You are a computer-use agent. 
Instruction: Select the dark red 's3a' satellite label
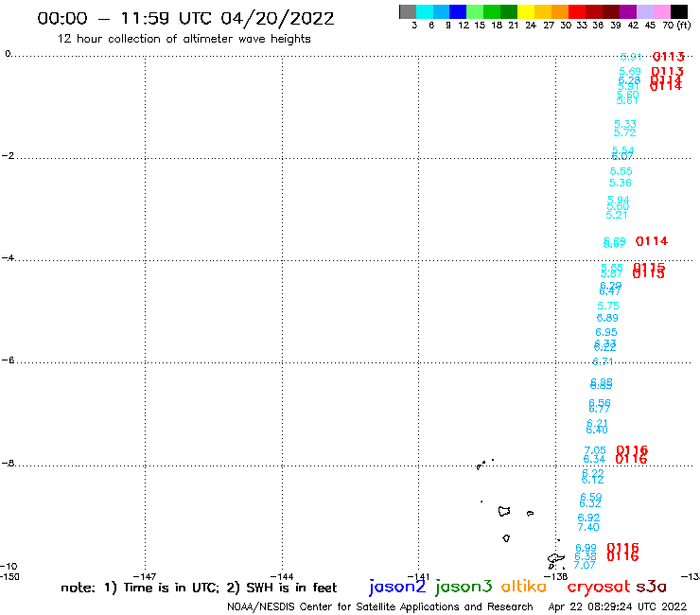(651, 587)
